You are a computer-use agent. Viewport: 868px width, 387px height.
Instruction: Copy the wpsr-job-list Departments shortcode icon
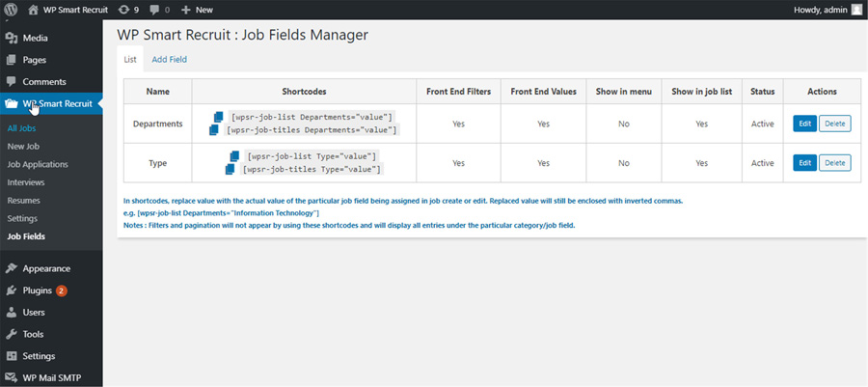(219, 117)
